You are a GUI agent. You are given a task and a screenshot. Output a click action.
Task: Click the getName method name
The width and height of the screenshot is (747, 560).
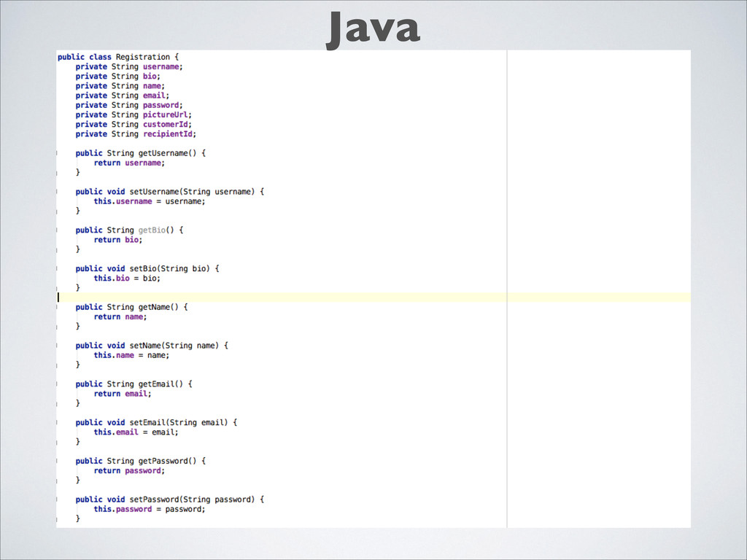pos(155,307)
